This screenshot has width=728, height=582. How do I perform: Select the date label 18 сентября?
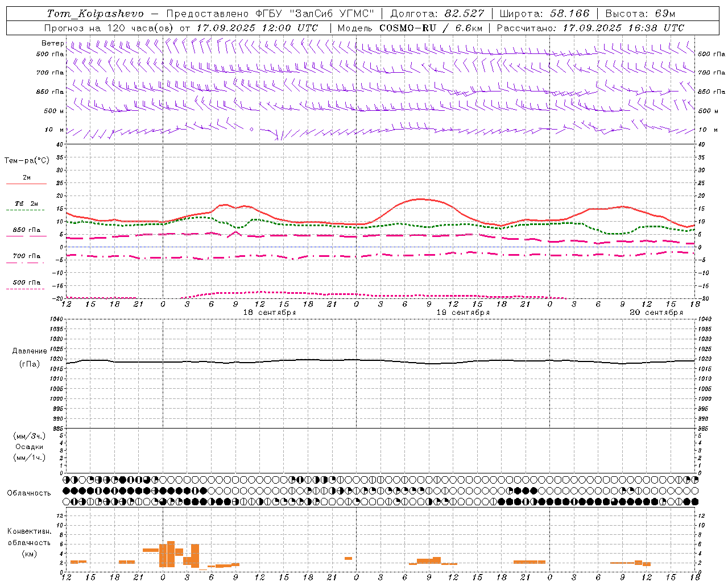270,313
